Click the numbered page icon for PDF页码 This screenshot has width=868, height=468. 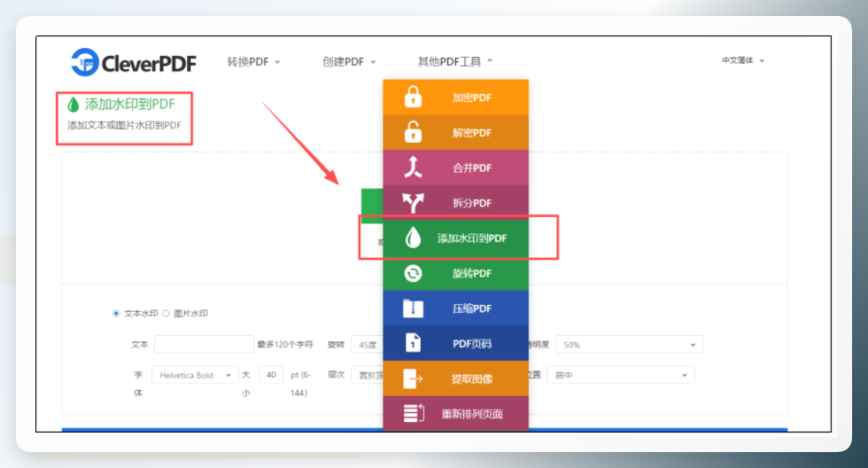pos(413,343)
